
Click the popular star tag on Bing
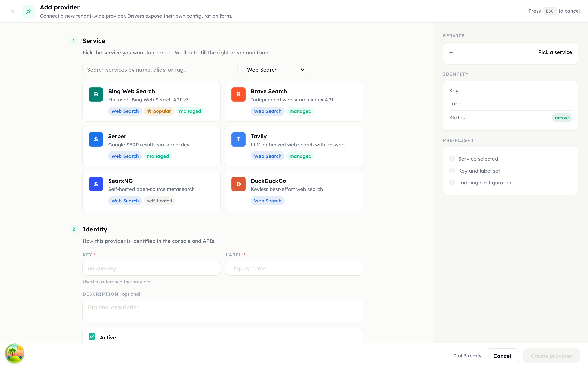(159, 111)
